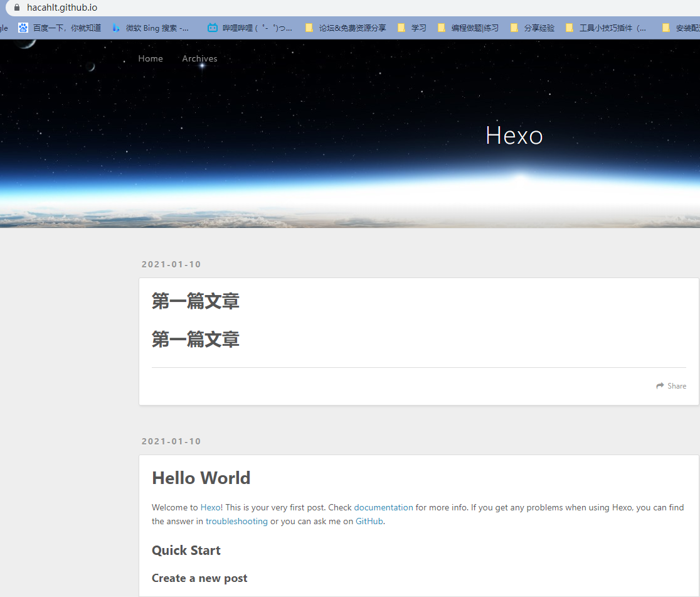Open the documentation link

point(383,508)
